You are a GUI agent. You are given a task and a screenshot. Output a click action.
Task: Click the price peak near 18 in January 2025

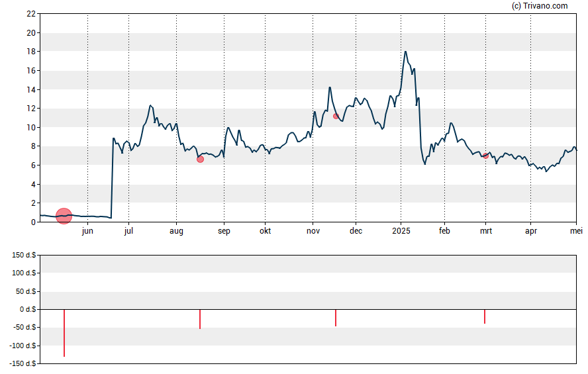(405, 52)
